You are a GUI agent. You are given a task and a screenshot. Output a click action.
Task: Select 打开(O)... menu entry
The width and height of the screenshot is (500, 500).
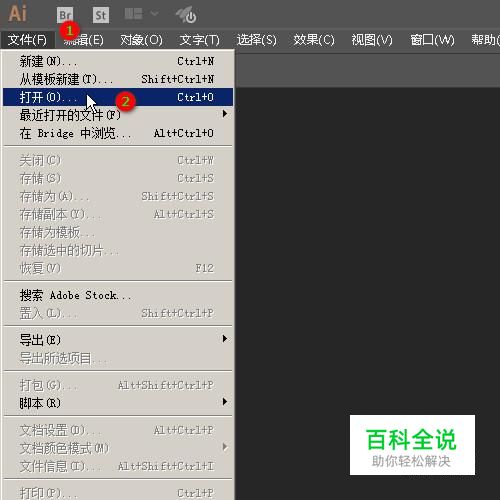click(x=118, y=97)
